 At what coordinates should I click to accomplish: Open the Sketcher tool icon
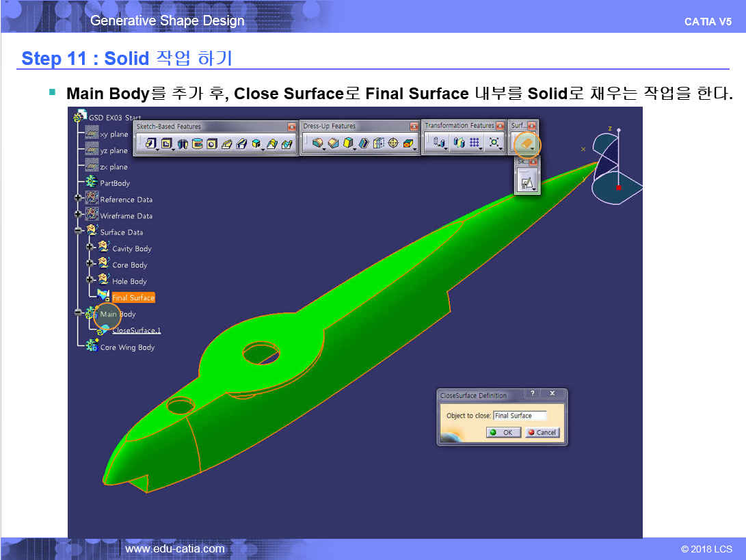526,183
